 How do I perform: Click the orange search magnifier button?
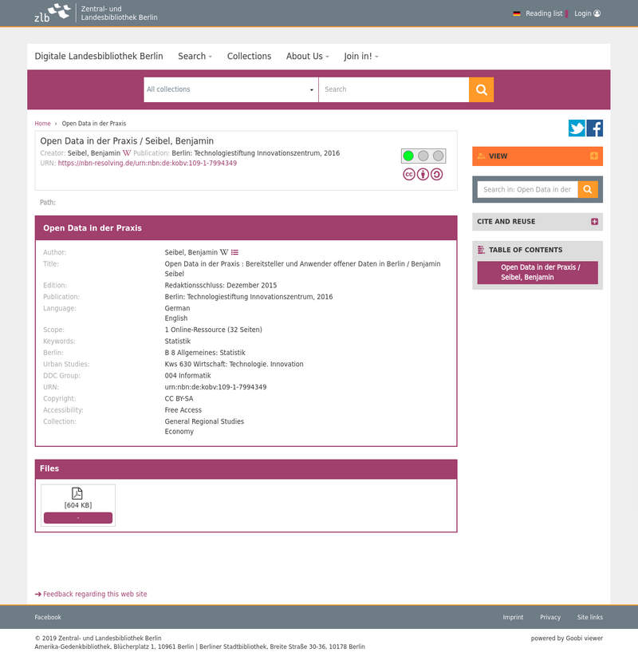(481, 89)
